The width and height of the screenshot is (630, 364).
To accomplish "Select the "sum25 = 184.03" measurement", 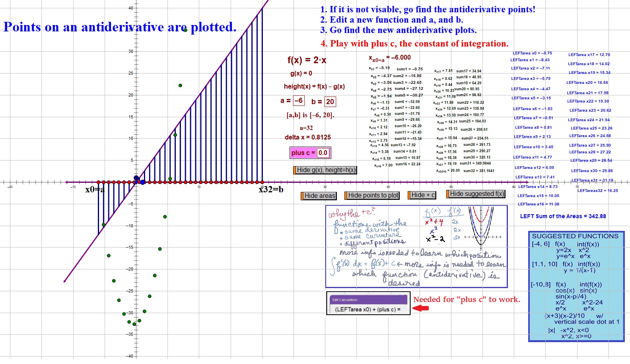I will (x=472, y=121).
